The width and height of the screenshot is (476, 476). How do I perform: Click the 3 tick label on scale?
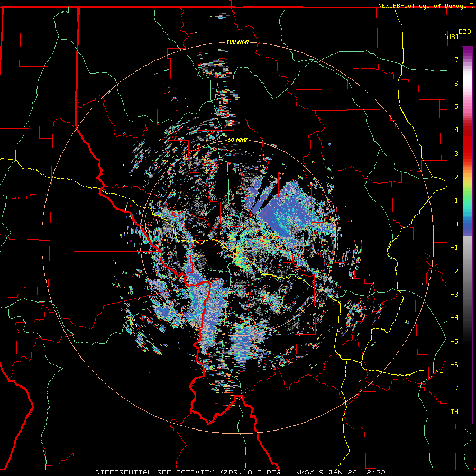[456, 153]
